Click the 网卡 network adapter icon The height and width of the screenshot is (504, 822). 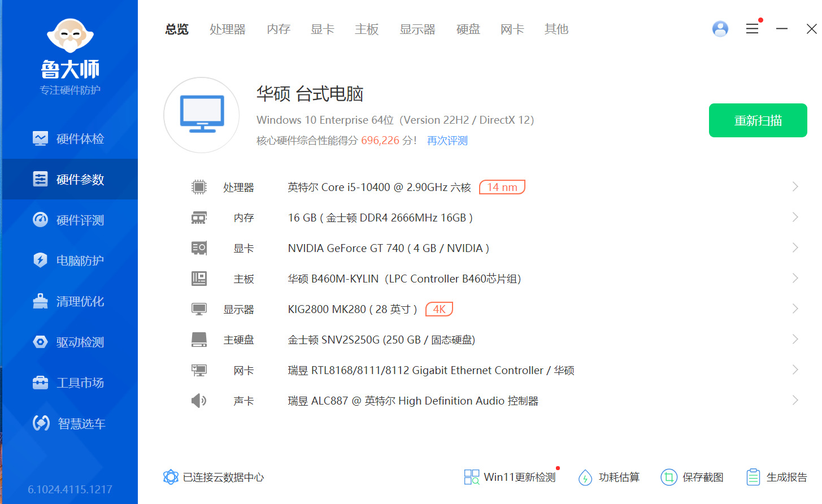point(199,370)
